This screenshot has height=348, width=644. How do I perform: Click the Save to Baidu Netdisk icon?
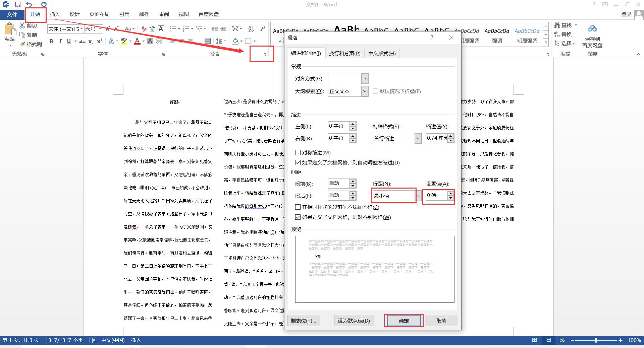592,36
